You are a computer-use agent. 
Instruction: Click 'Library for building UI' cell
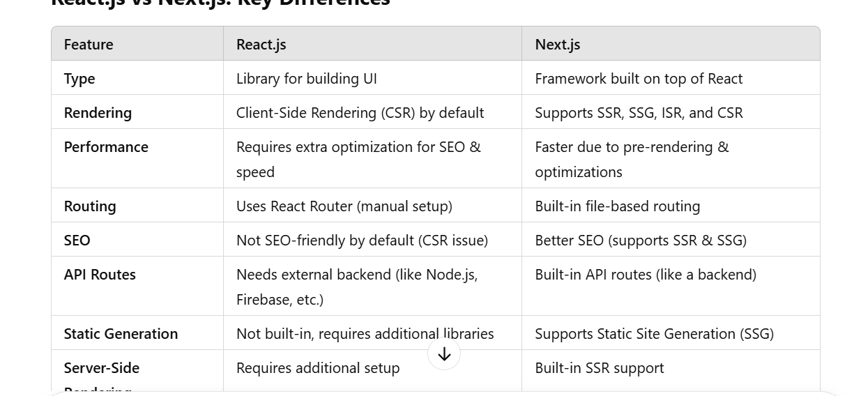tap(307, 79)
